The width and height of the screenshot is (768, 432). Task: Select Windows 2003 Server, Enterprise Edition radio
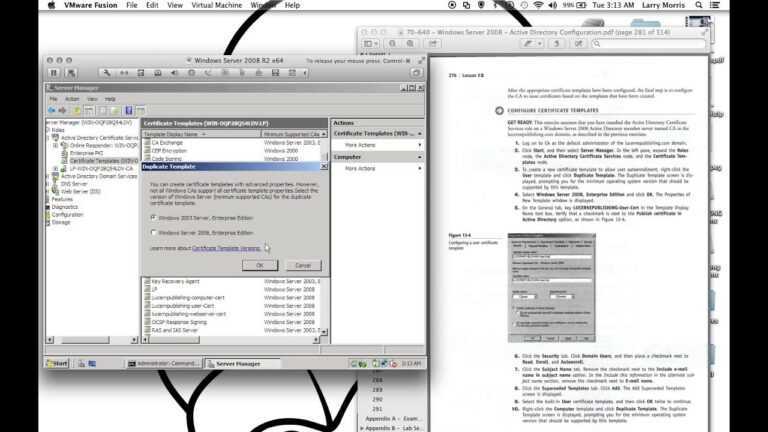154,217
